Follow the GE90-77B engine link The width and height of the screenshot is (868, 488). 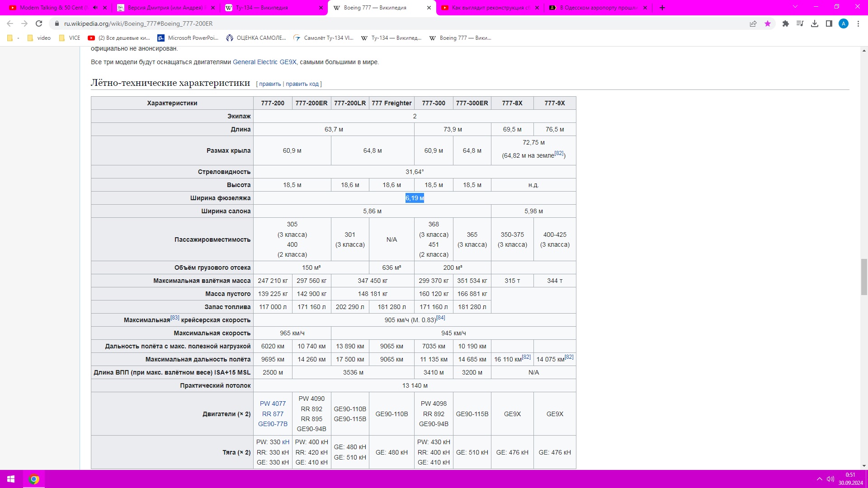273,424
